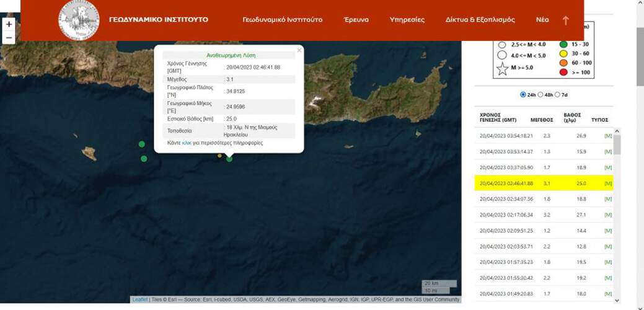Click green earthquake marker below popup
644x310 pixels.
pyautogui.click(x=229, y=159)
